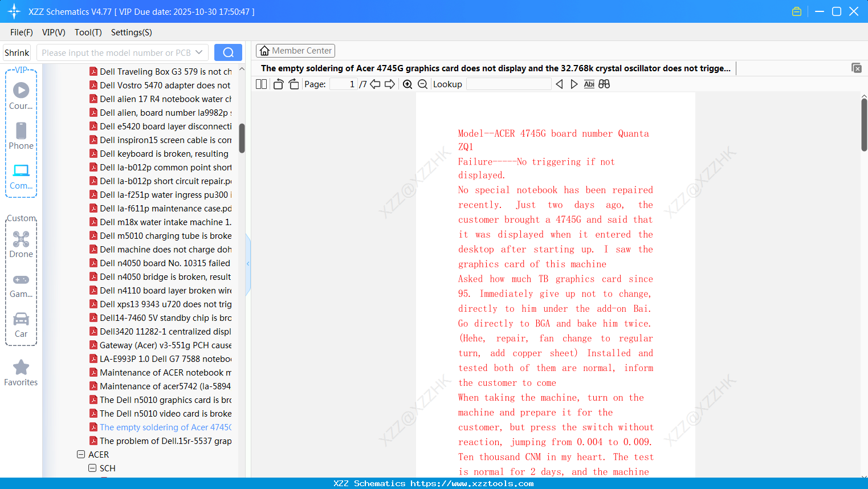This screenshot has height=489, width=868.
Task: Click the file tree scrollbar thumb
Action: click(242, 138)
